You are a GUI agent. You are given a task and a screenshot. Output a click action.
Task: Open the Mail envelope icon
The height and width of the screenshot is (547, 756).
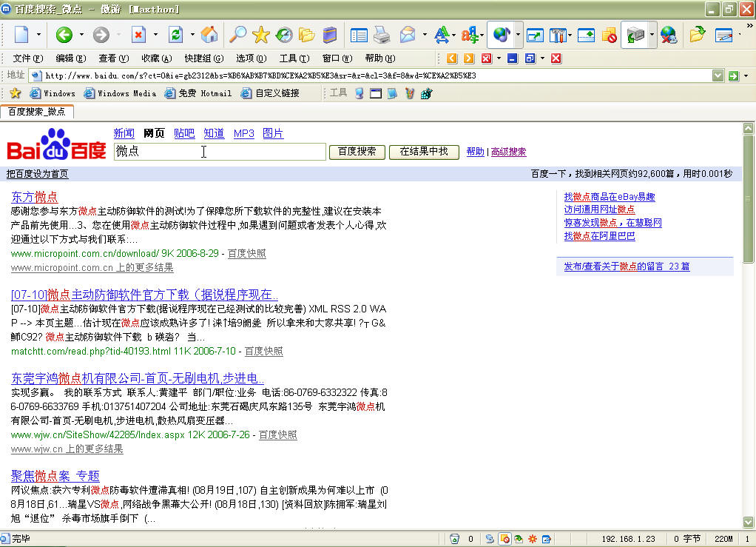tap(408, 35)
